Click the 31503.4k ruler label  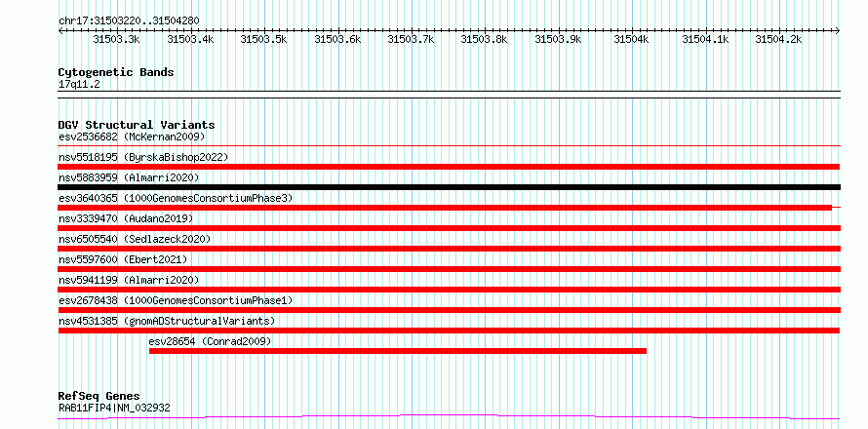tap(190, 39)
